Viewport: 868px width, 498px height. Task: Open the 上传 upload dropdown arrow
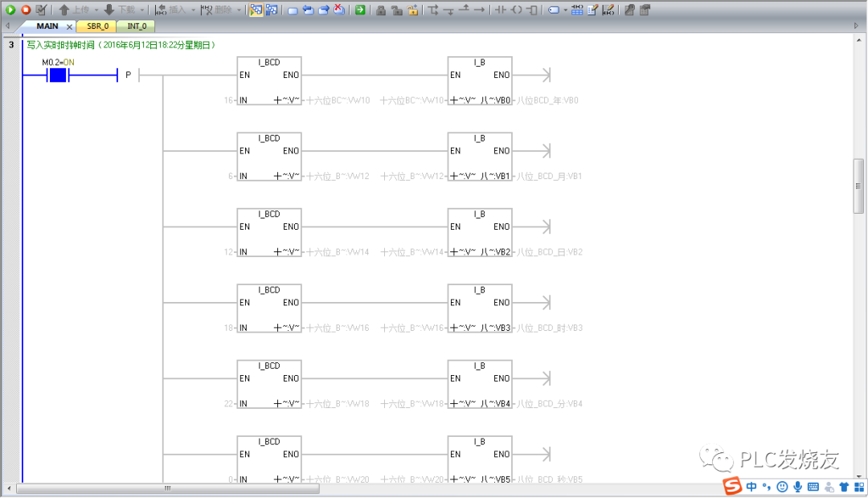(x=96, y=10)
